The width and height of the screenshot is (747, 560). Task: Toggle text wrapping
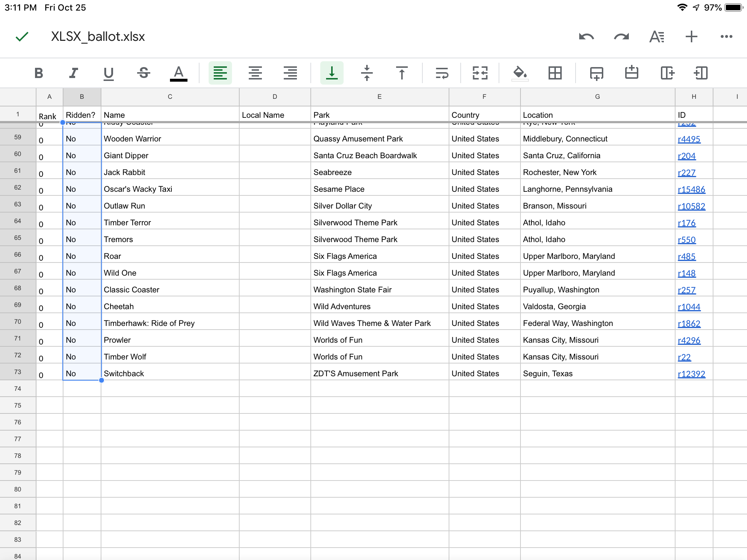(x=442, y=73)
